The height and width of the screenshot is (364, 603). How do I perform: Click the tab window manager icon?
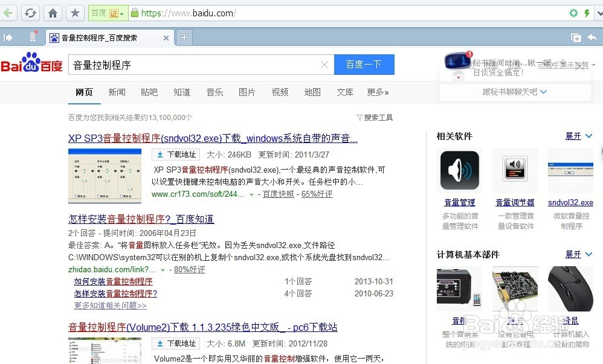576,37
